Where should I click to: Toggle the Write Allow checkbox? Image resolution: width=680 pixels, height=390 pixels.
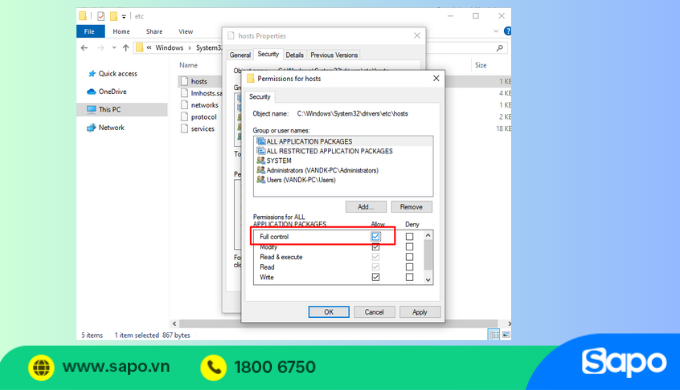pyautogui.click(x=376, y=277)
